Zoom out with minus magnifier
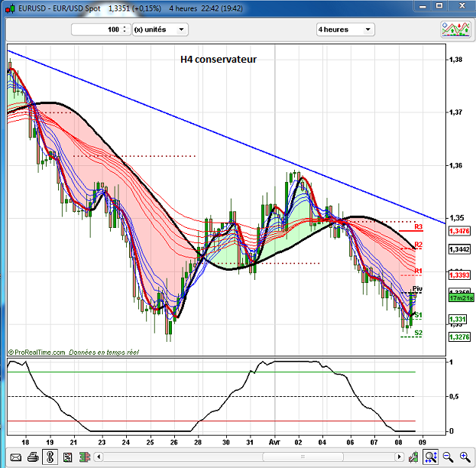 click(447, 457)
